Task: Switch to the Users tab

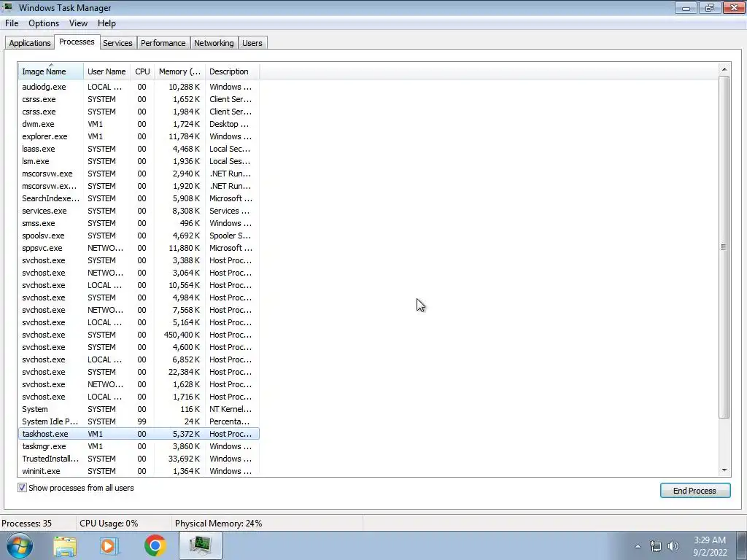Action: [252, 43]
